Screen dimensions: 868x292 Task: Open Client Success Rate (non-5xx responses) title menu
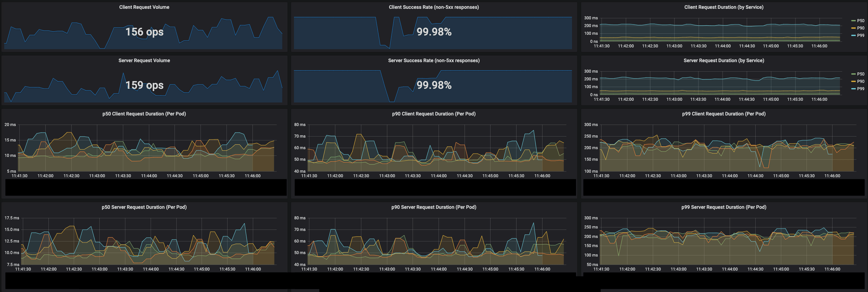(x=434, y=7)
